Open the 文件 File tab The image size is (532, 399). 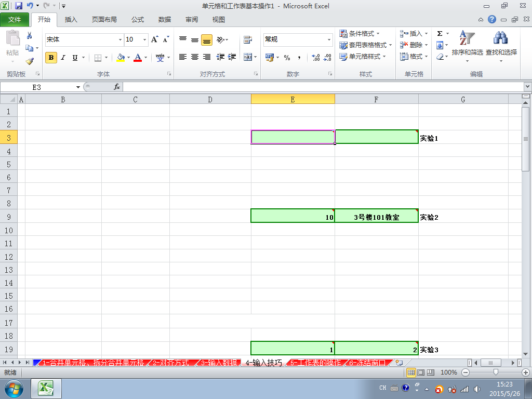point(15,20)
